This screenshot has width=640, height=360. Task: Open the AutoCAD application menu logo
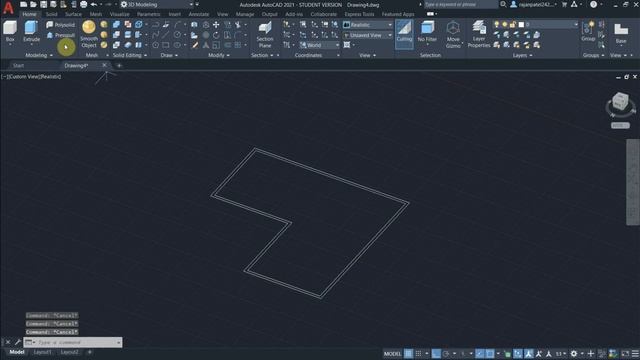click(x=8, y=7)
